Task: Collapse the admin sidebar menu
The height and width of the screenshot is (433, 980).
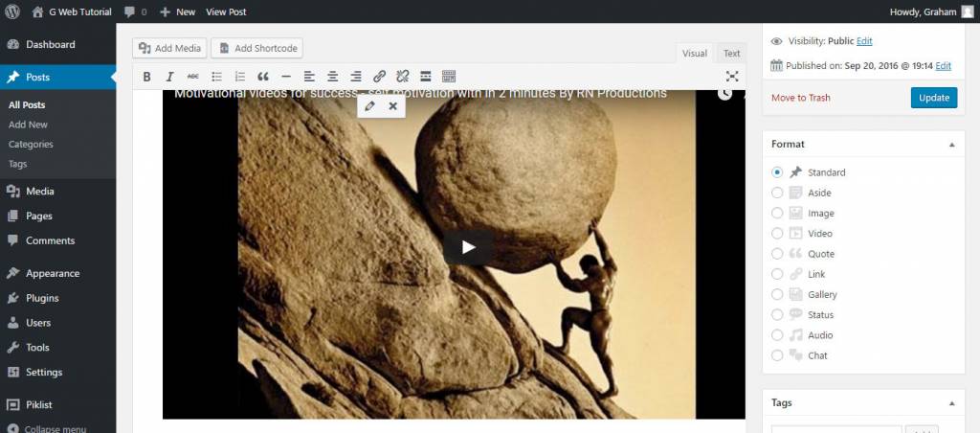Action: click(46, 428)
